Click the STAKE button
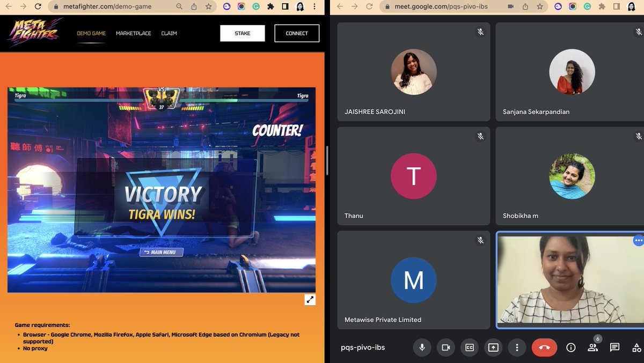The image size is (644, 363). coord(243,33)
